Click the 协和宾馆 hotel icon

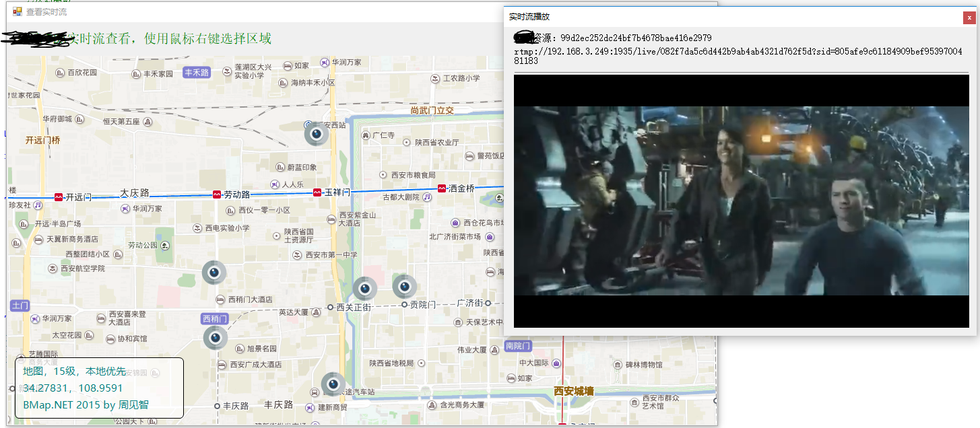[x=110, y=338]
